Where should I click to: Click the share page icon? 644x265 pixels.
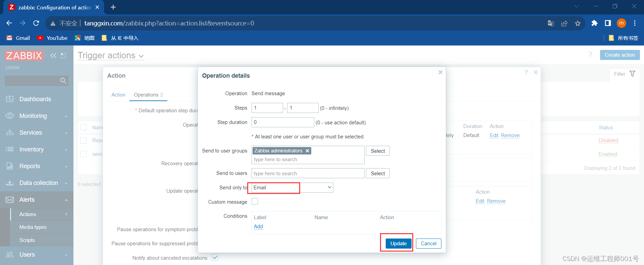pos(564,23)
